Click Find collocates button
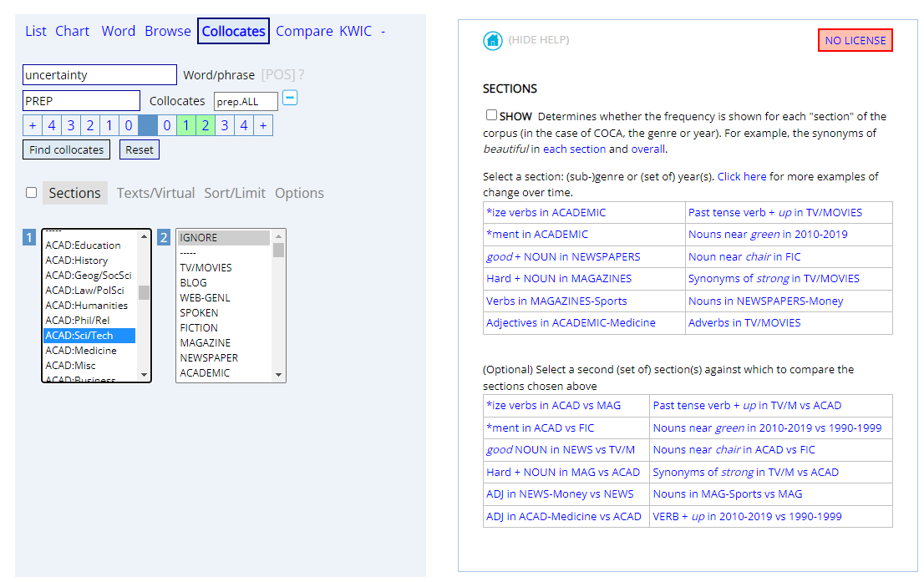The height and width of the screenshot is (582, 924). point(67,149)
